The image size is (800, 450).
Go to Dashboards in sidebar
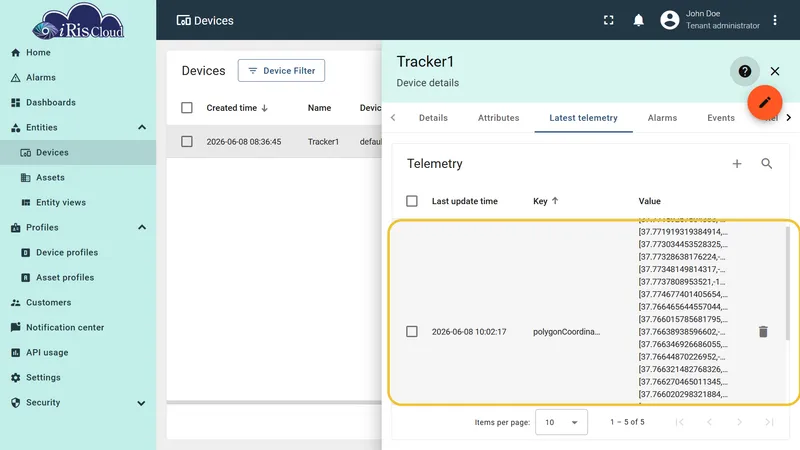[78, 103]
